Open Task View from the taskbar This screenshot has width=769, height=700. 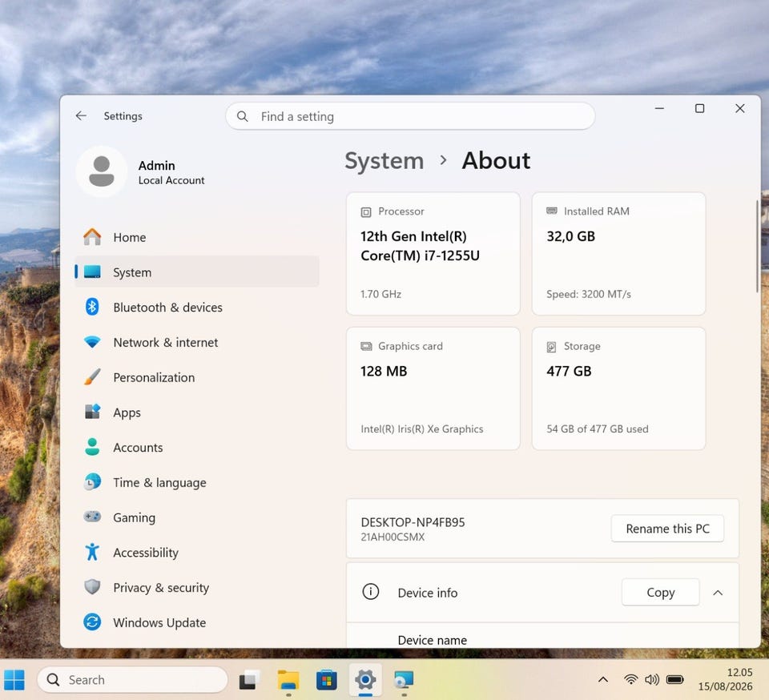point(250,679)
